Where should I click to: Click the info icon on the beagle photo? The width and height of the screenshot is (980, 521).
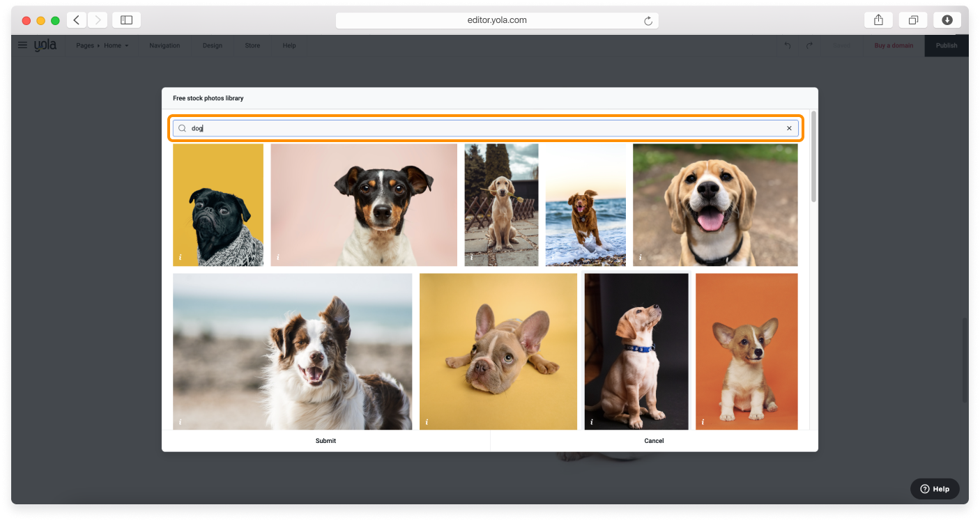pos(640,257)
